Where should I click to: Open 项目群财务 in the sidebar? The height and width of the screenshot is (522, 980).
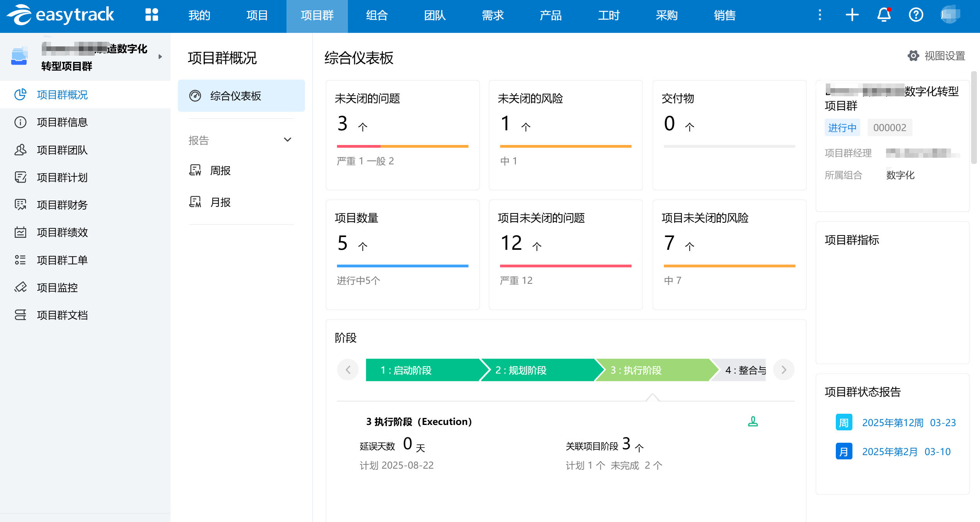[x=62, y=205]
